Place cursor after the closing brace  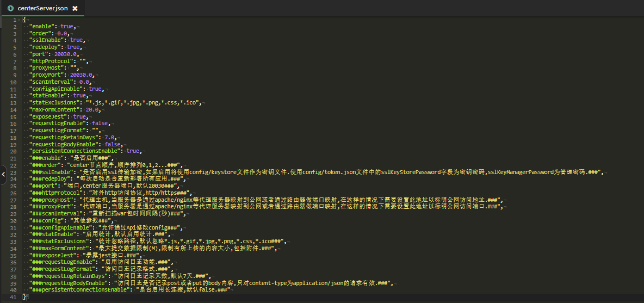point(26,297)
